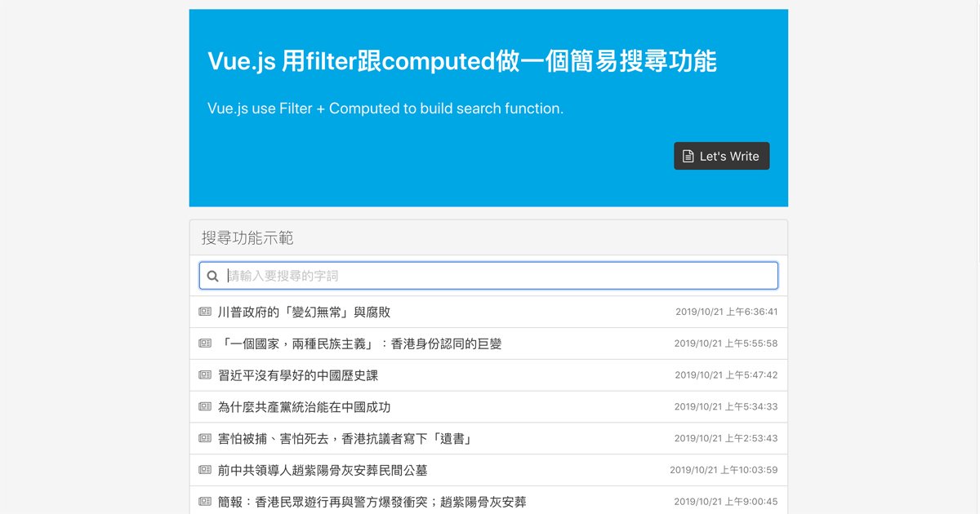980x514 pixels.
Task: Click the document icon in Let's Write button
Action: (x=688, y=156)
